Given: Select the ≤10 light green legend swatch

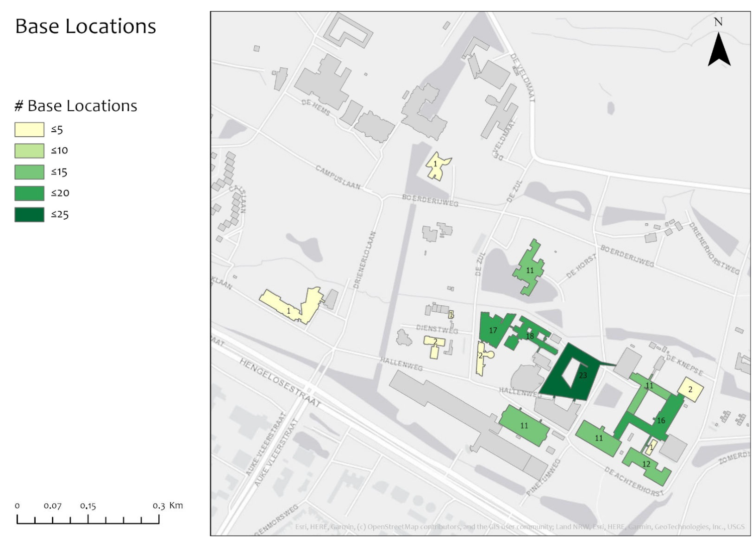Looking at the screenshot, I should point(29,151).
